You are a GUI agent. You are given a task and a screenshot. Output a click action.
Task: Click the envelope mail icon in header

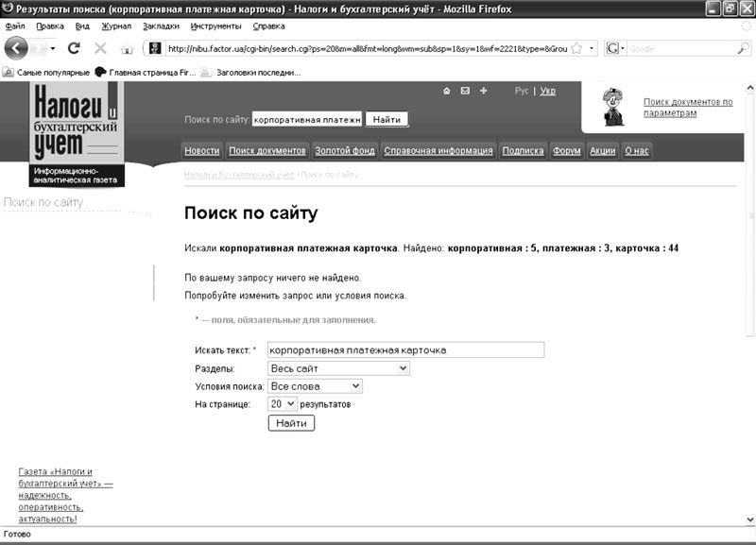tap(465, 92)
